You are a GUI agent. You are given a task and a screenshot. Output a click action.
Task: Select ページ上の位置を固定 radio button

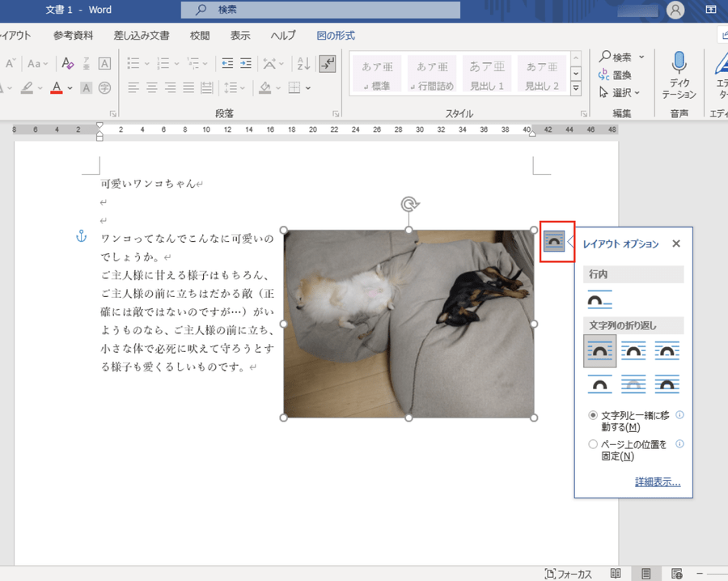point(593,444)
